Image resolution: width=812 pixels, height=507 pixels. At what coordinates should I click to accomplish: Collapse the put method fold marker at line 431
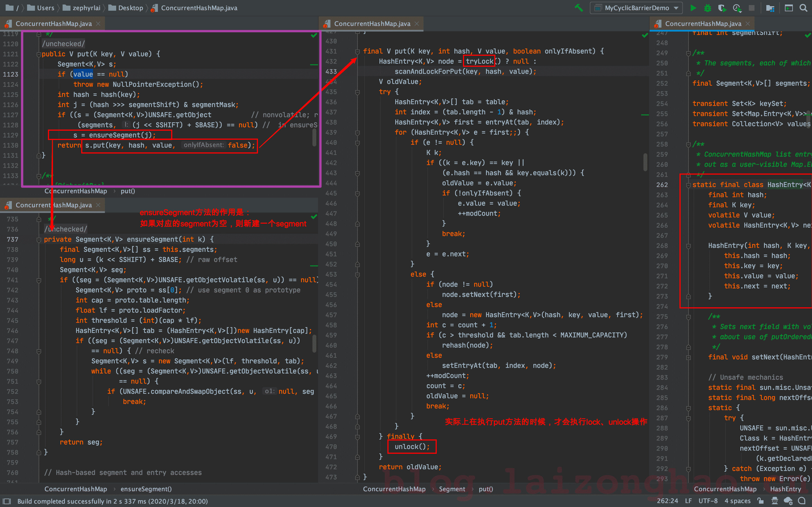(357, 51)
